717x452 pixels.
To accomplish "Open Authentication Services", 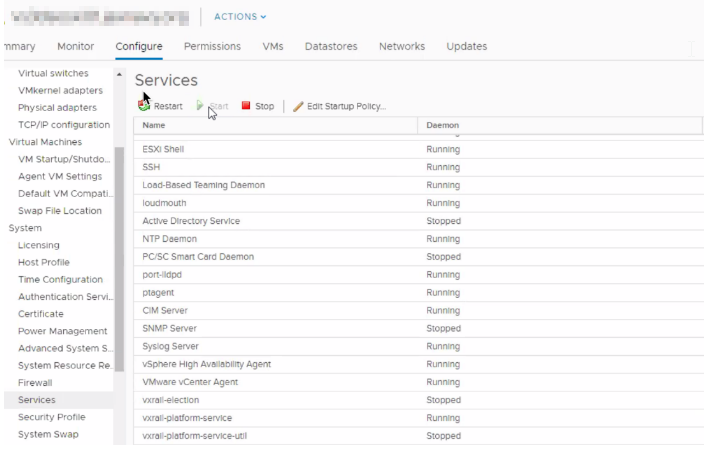I will click(65, 296).
